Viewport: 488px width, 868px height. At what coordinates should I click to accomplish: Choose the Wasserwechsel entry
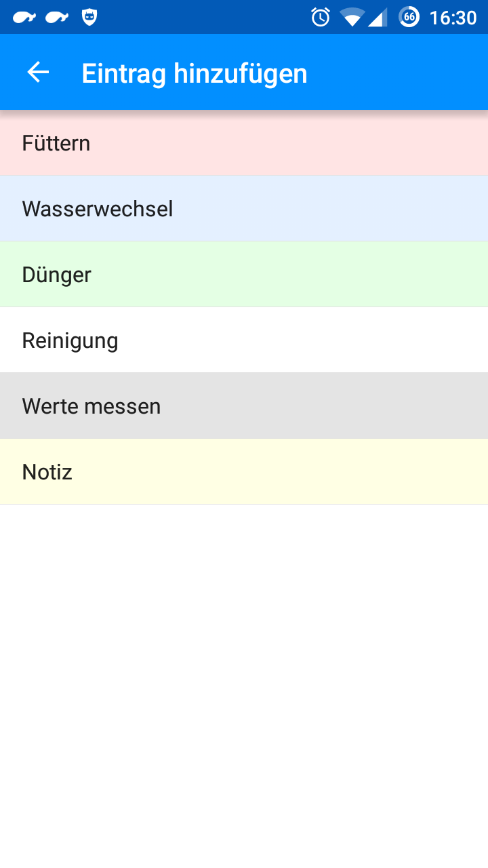click(x=244, y=209)
